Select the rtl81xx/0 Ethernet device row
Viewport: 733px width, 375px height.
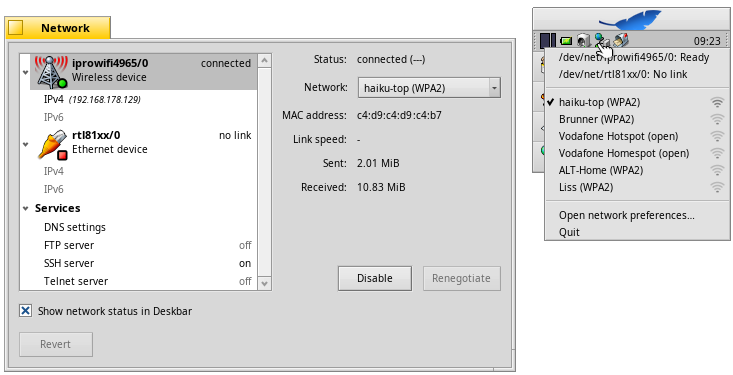[x=144, y=144]
